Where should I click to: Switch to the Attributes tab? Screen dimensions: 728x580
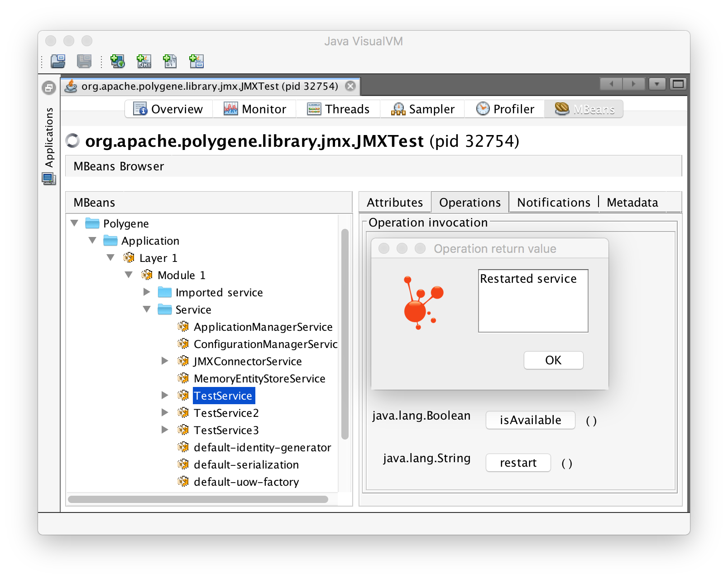tap(394, 203)
